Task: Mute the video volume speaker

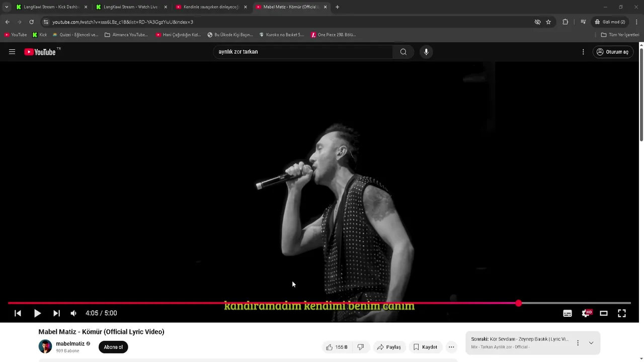Action: pyautogui.click(x=73, y=313)
